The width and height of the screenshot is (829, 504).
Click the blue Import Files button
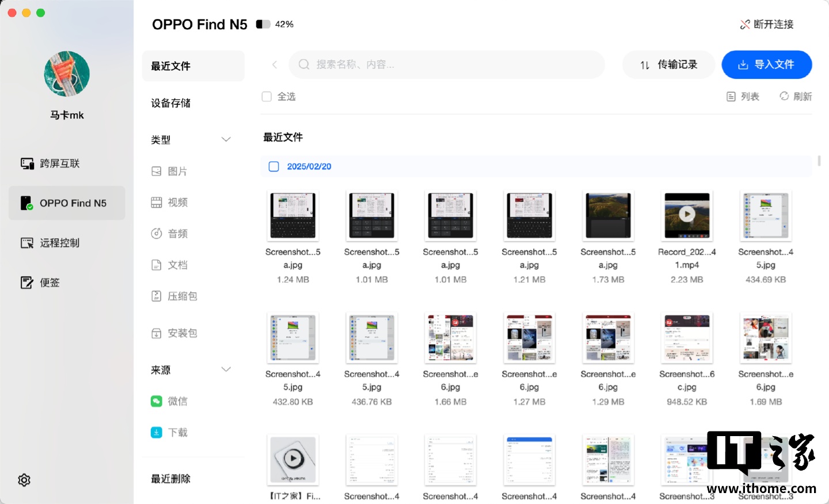click(766, 64)
